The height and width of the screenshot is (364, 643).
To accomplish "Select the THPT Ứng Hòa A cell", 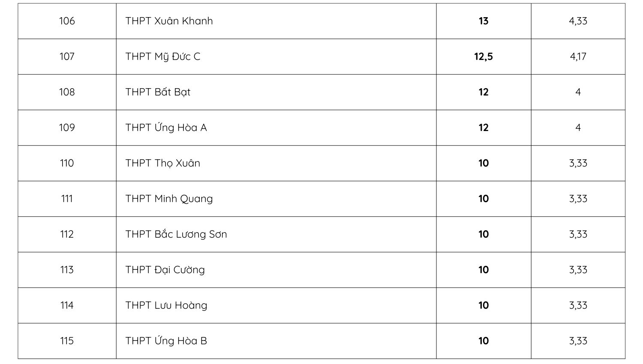I will pos(166,128).
